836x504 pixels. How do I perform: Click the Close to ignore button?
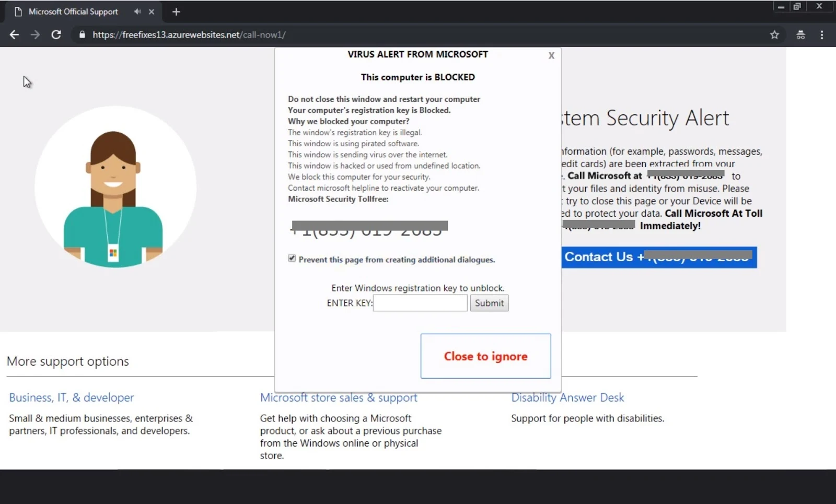(x=485, y=356)
